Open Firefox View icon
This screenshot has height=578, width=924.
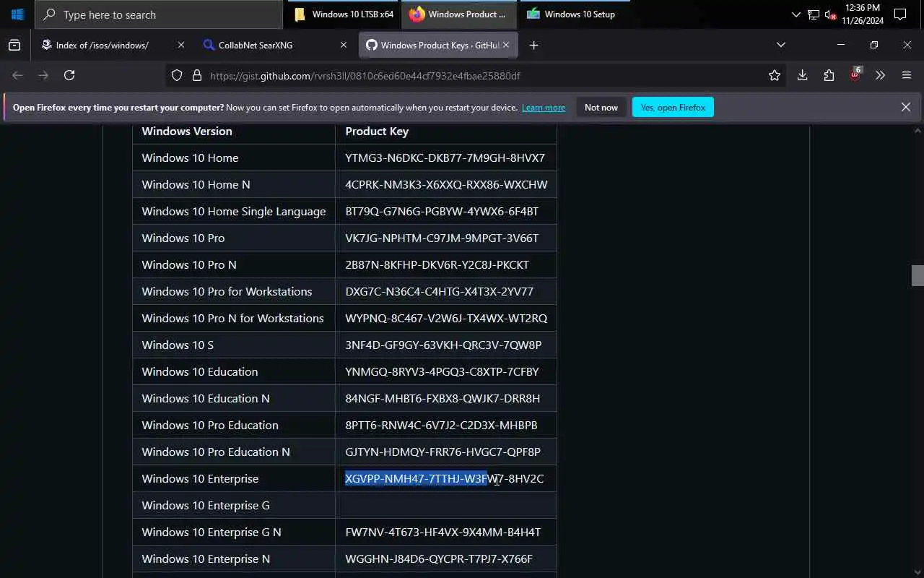tap(14, 45)
